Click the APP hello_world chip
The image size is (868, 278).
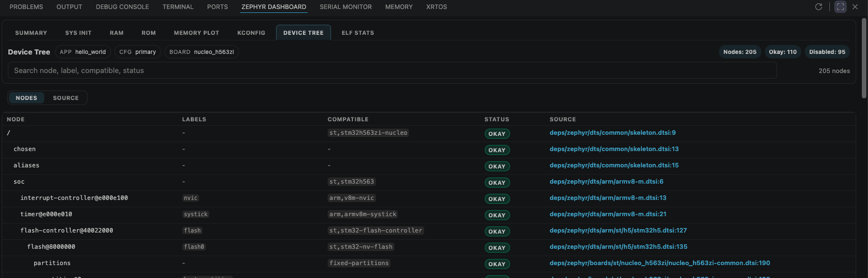point(83,52)
